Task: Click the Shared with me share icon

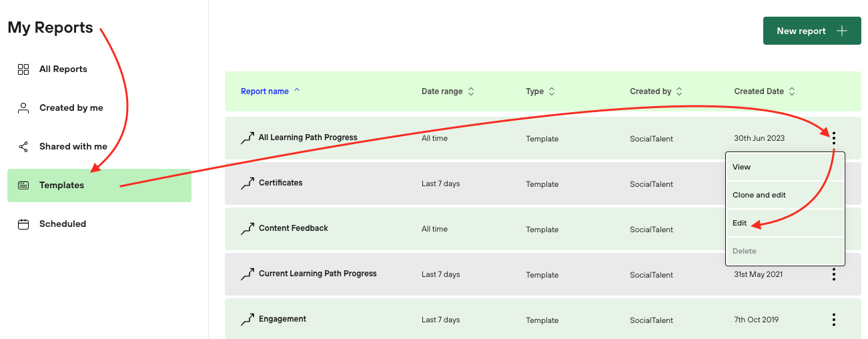Action: coord(23,147)
